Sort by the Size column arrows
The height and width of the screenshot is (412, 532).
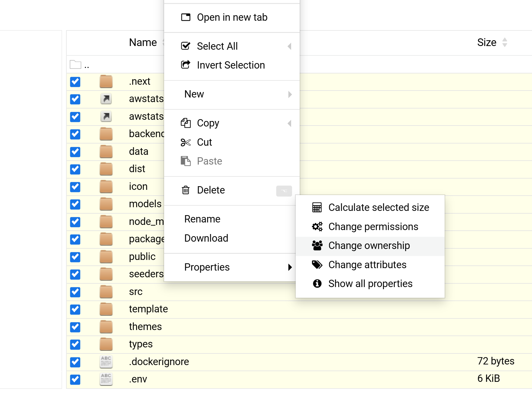(x=505, y=42)
